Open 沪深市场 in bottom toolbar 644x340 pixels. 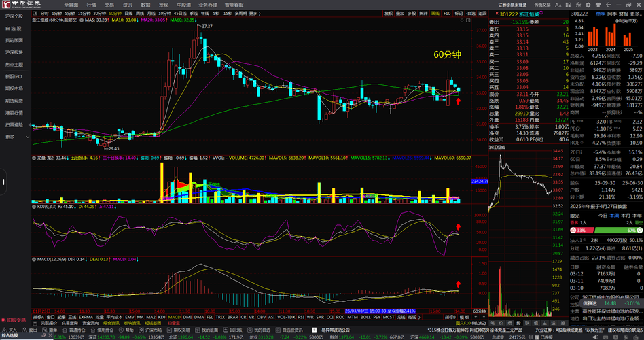coord(150,330)
